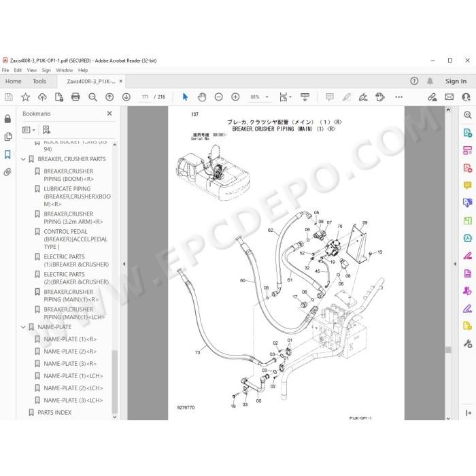This screenshot has height=476, width=476.
Task: Switch to the Tools tab
Action: point(39,81)
